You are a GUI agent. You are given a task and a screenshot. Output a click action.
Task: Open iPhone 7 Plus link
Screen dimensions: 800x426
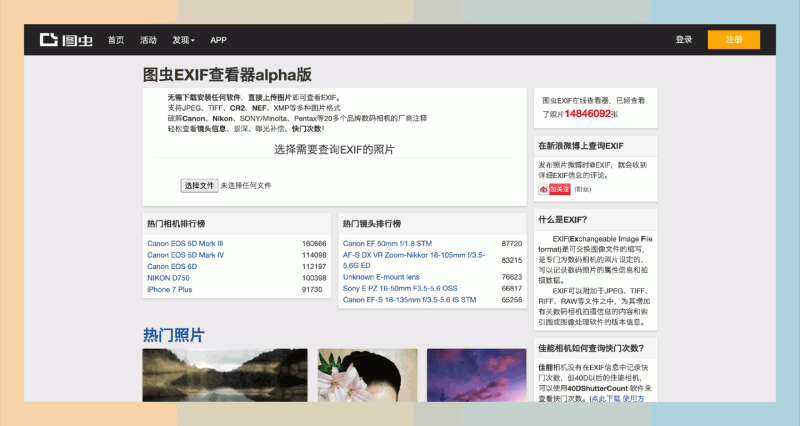[169, 289]
